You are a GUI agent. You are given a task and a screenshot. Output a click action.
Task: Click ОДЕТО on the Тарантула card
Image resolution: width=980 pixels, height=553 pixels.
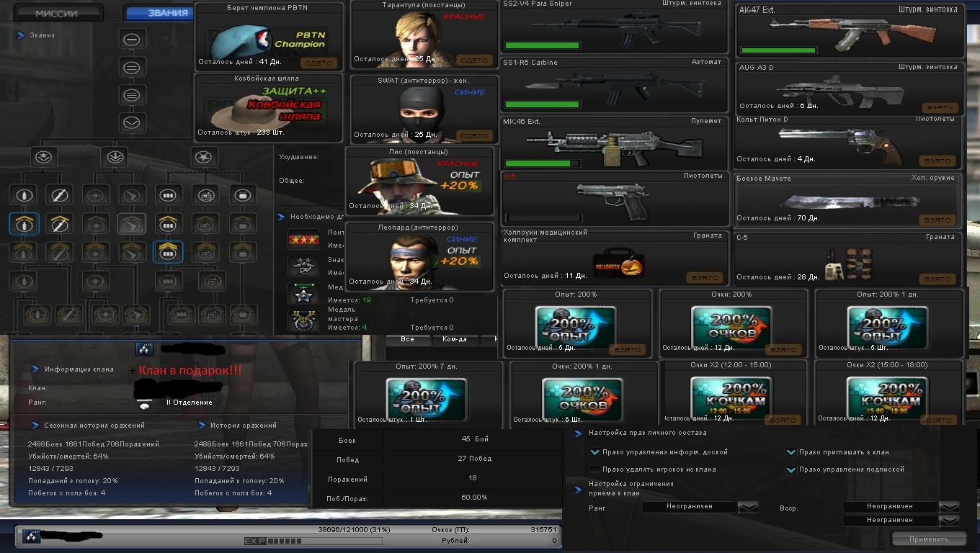coord(473,60)
